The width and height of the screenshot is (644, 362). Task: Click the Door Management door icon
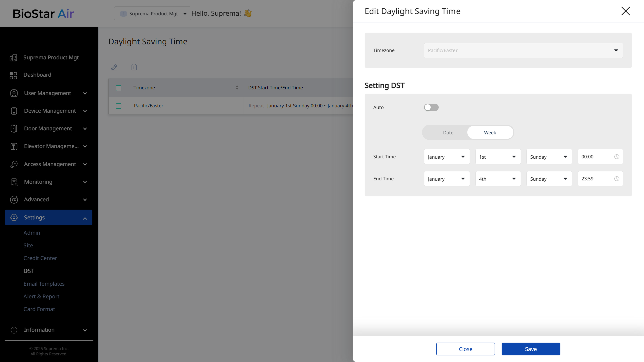tap(14, 129)
